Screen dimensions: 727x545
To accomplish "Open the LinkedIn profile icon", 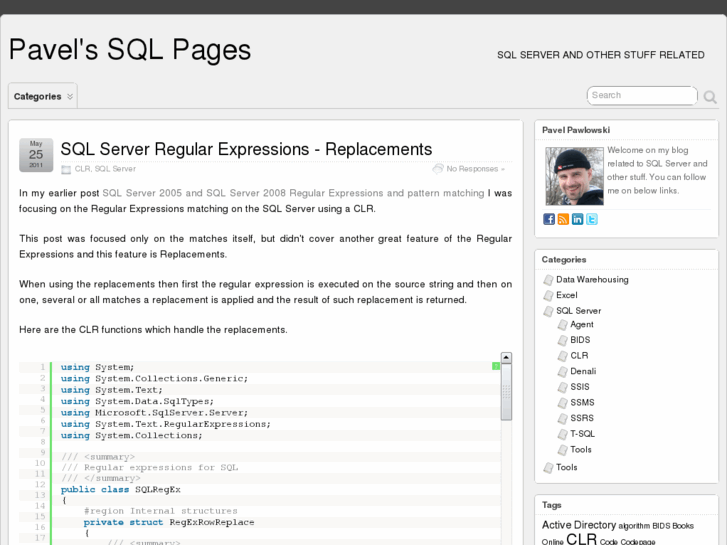I will point(577,219).
